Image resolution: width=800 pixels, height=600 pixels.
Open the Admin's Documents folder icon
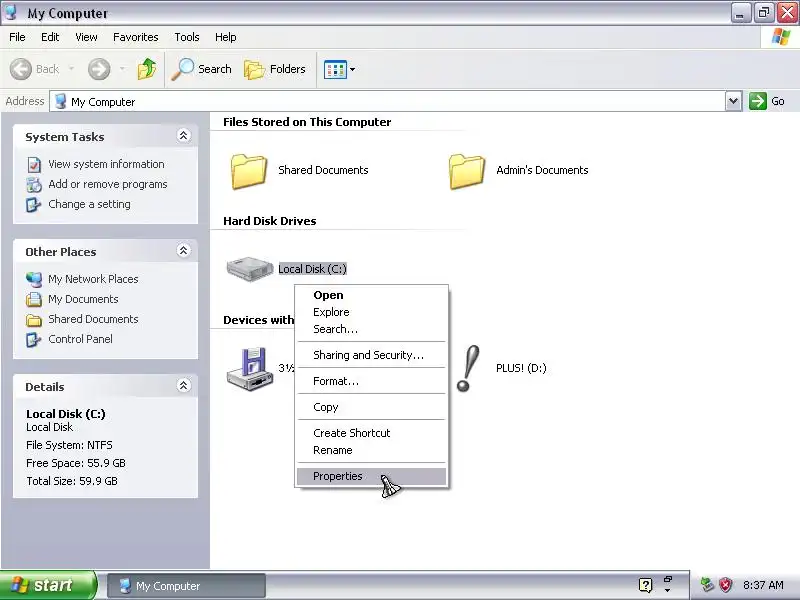coord(466,171)
